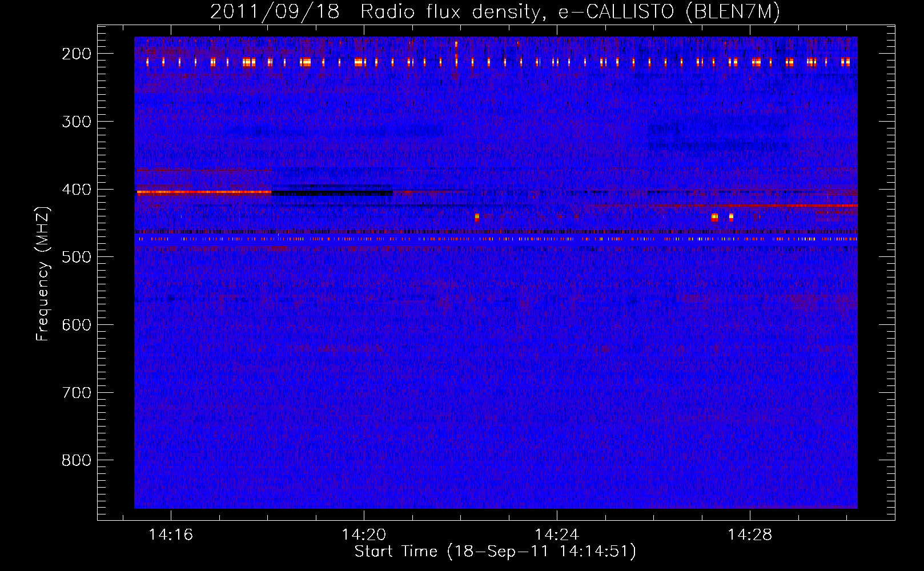Click the 14:16 time tick label
The image size is (924, 571).
point(171,535)
